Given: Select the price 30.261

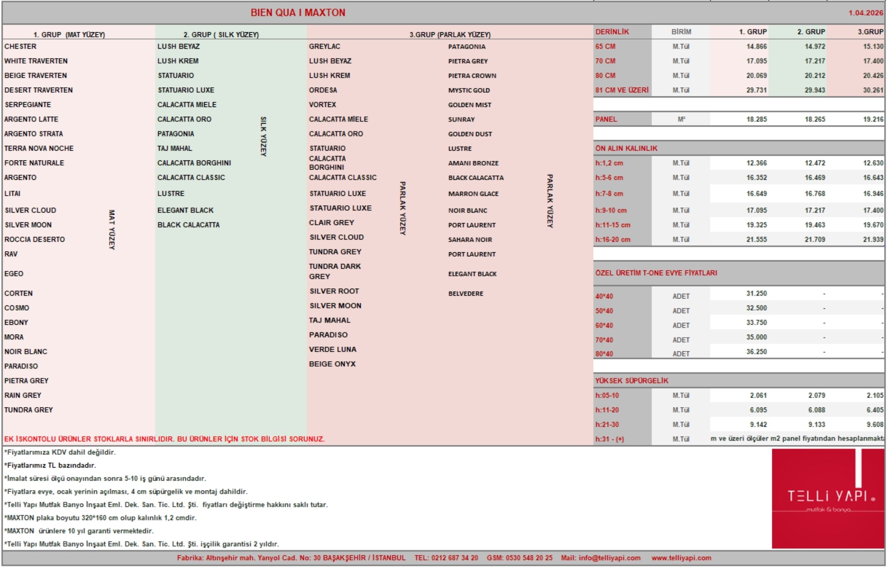Looking at the screenshot, I should 873,90.
